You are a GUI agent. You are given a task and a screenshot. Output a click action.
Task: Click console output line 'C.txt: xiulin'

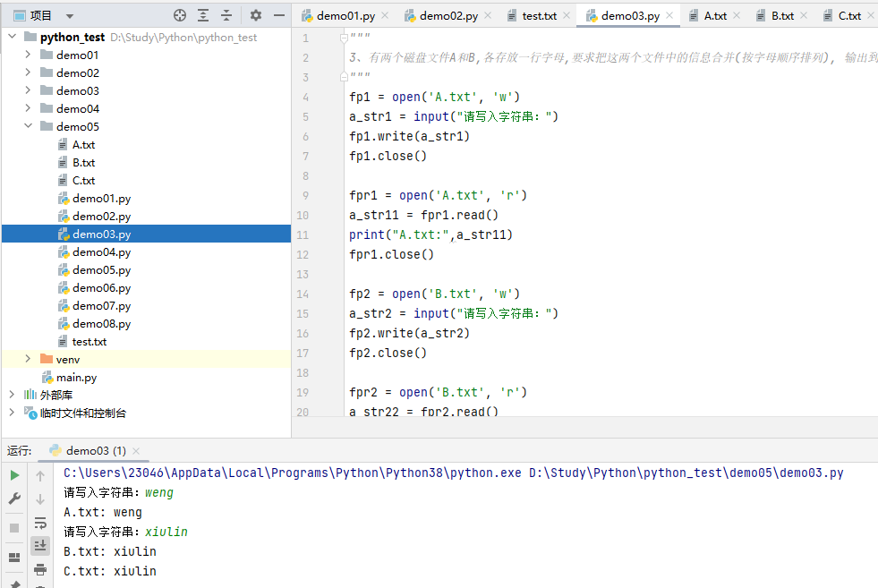110,571
